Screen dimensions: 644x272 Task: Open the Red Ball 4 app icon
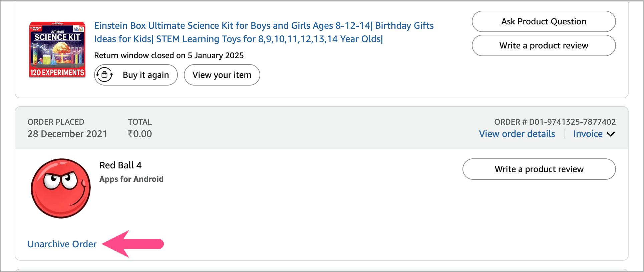coord(60,188)
